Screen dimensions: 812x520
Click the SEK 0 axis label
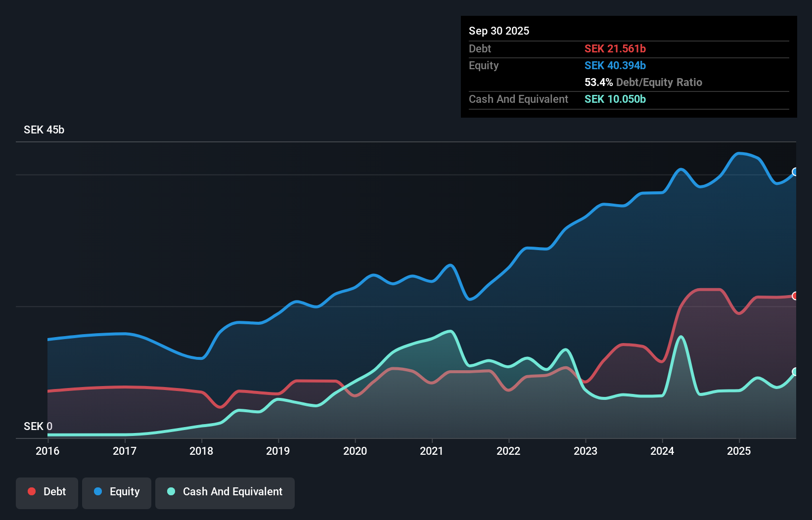tap(38, 426)
